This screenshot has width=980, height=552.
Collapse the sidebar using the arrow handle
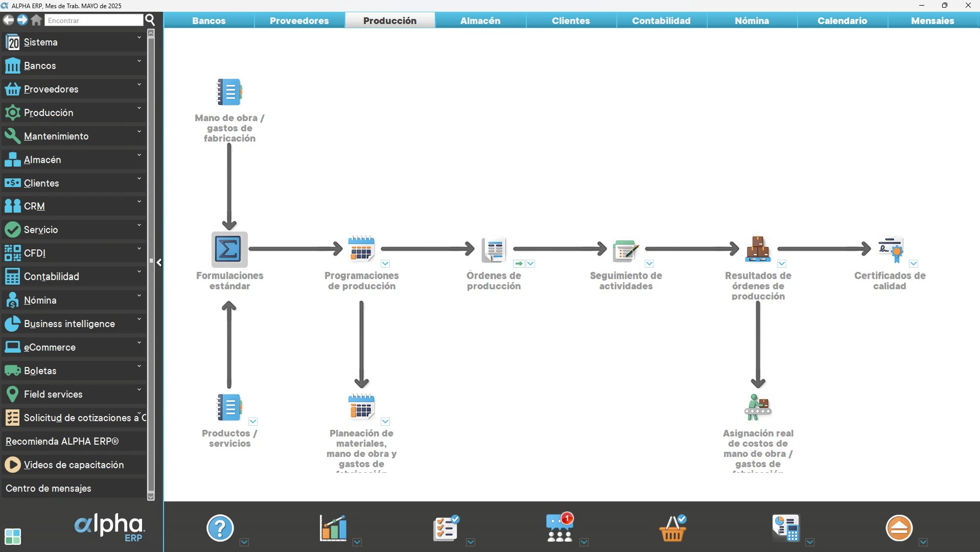click(x=159, y=262)
